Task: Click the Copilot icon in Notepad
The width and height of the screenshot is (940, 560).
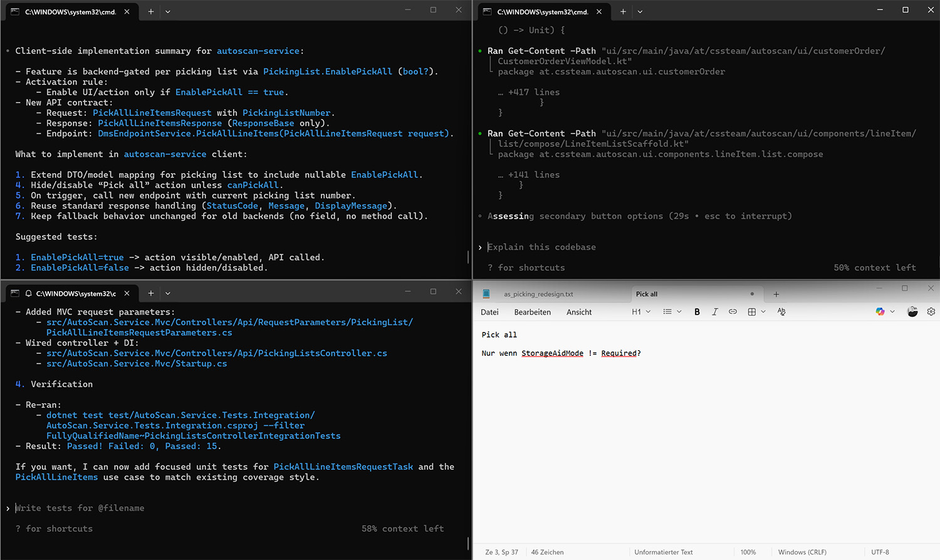Action: (x=880, y=312)
